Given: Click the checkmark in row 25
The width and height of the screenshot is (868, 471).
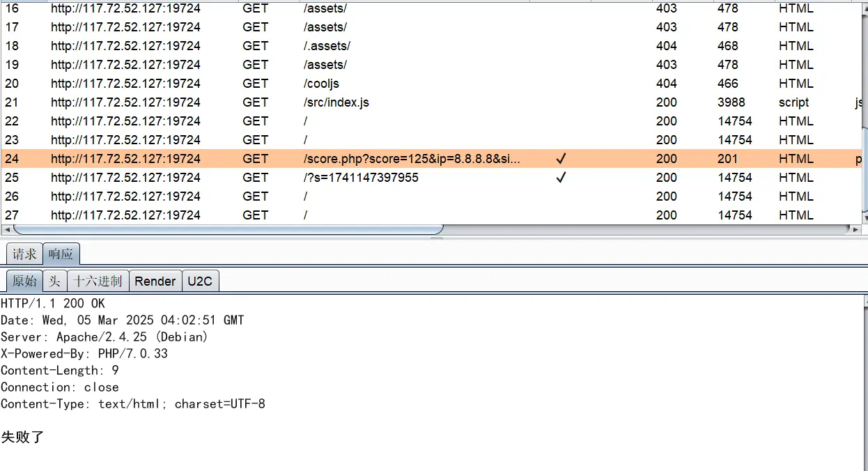Looking at the screenshot, I should click(x=561, y=178).
